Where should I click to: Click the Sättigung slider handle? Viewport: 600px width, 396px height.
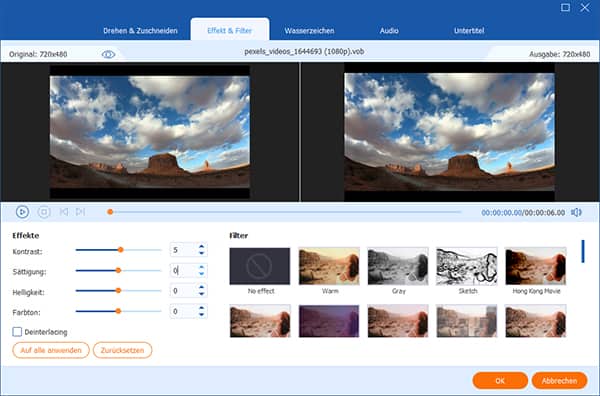tap(118, 271)
